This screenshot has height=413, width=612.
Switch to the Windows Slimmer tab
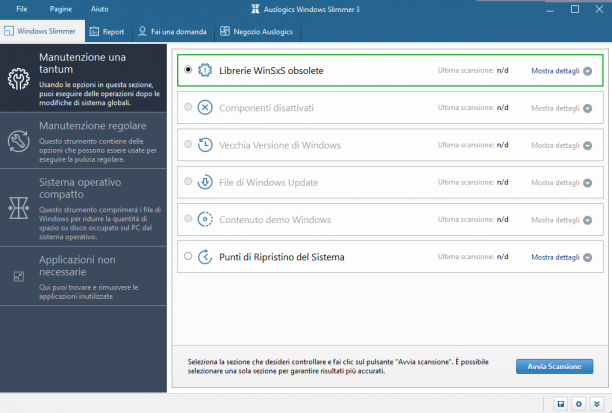[x=42, y=31]
